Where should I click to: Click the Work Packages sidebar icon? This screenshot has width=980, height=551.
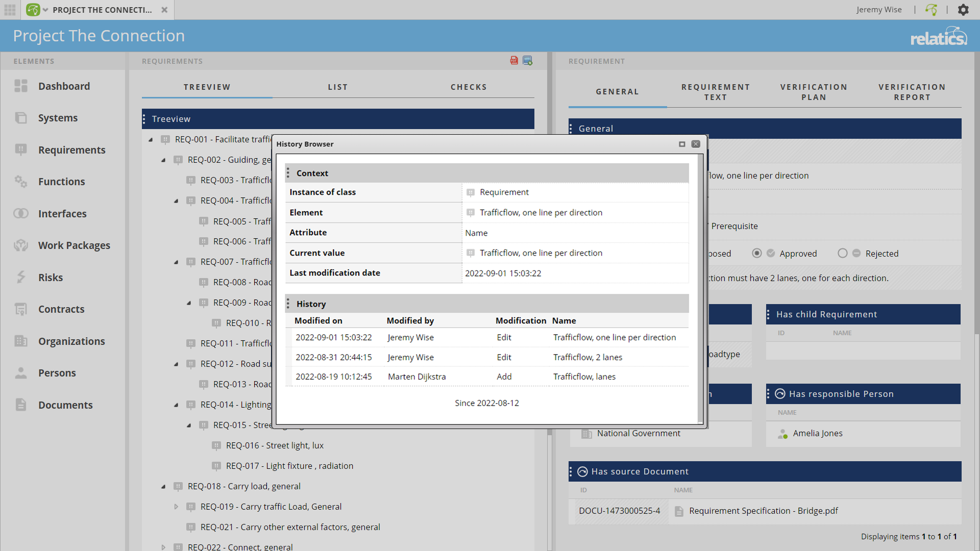tap(21, 245)
